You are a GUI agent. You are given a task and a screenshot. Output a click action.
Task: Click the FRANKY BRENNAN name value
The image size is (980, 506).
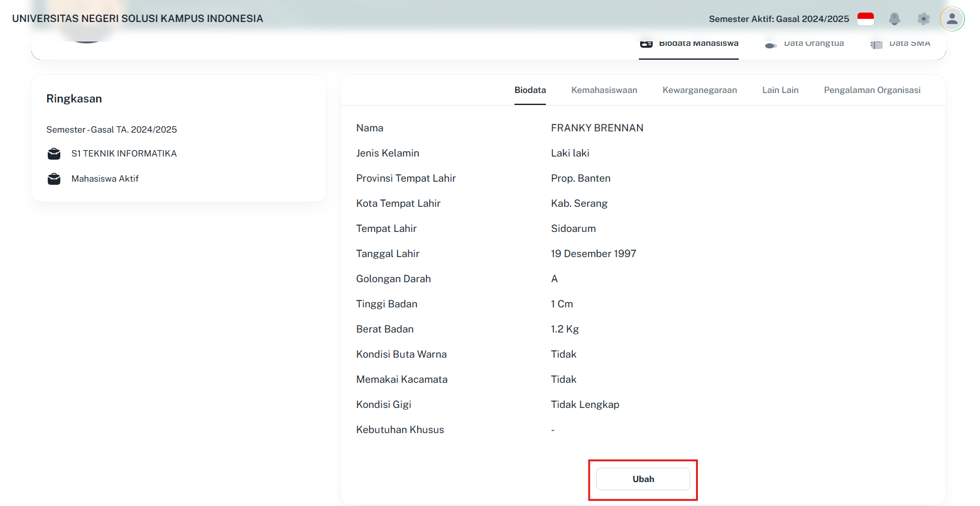click(x=597, y=128)
